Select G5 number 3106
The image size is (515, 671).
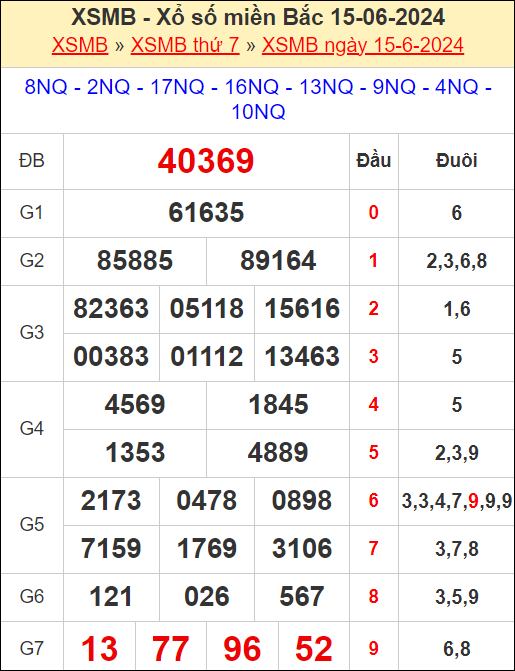(302, 548)
